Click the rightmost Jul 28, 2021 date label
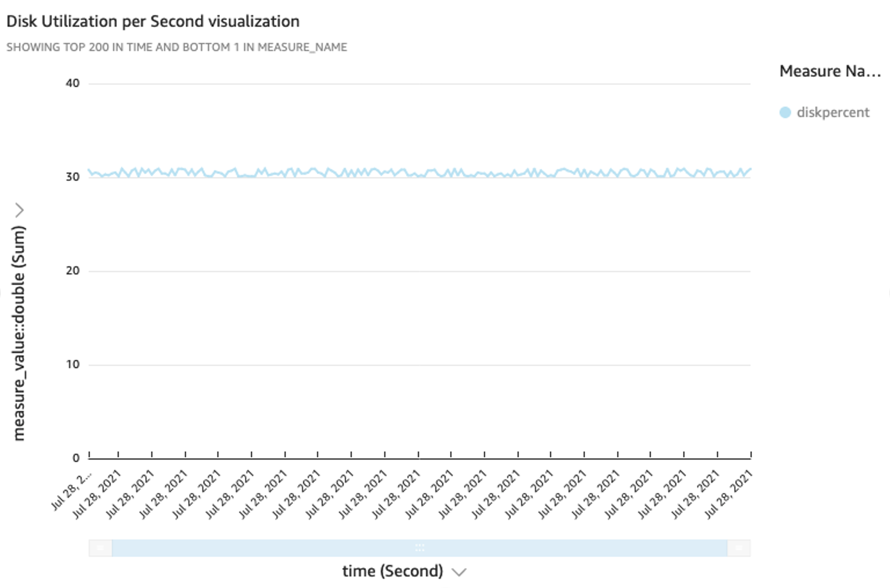The width and height of the screenshot is (890, 588). point(729,495)
